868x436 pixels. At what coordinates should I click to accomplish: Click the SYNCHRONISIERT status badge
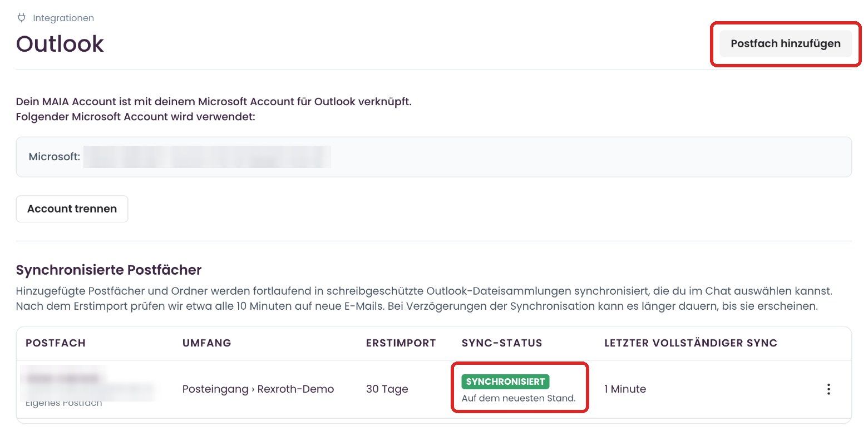point(505,381)
